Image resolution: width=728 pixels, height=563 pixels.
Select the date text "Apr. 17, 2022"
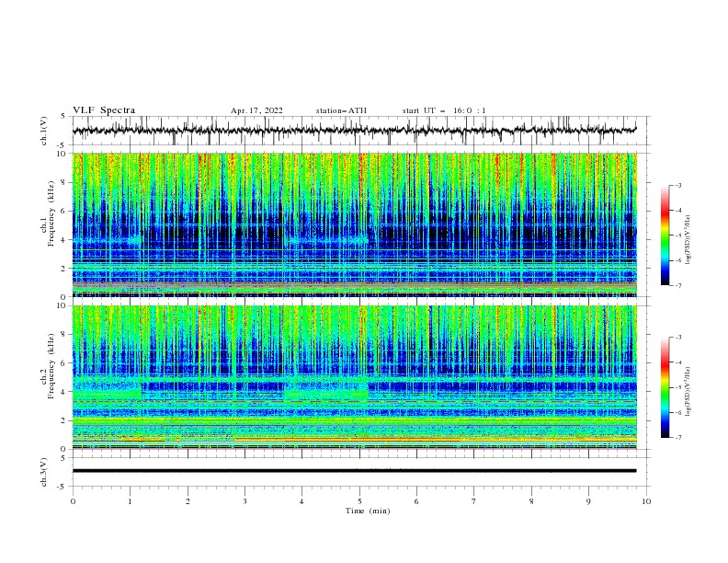256,110
